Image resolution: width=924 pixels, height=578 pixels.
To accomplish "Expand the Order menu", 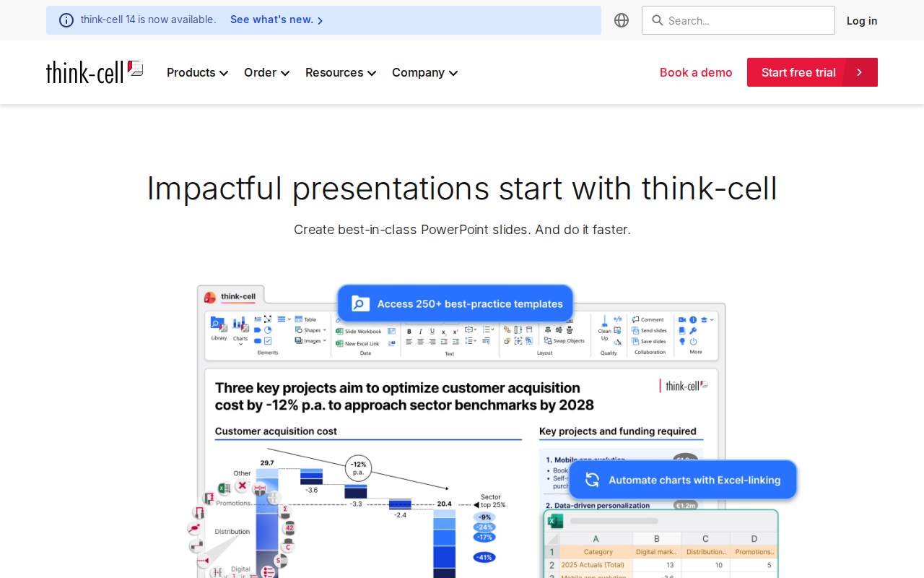I will (266, 72).
